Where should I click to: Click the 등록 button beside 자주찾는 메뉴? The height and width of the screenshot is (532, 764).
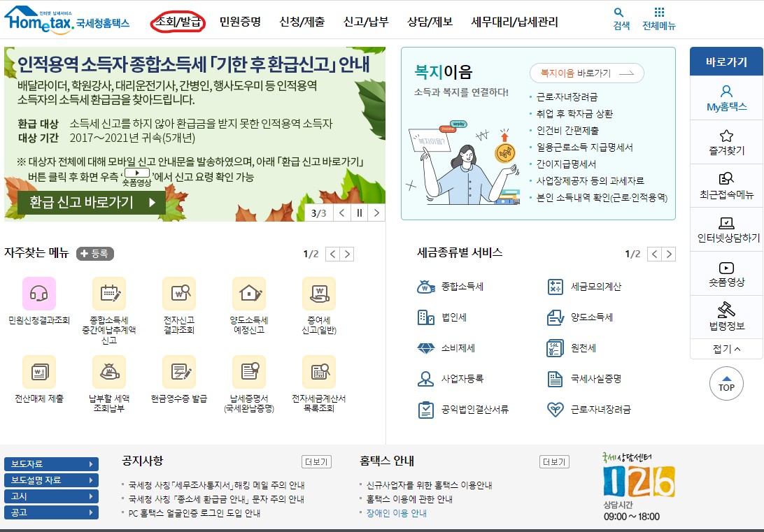click(x=95, y=254)
